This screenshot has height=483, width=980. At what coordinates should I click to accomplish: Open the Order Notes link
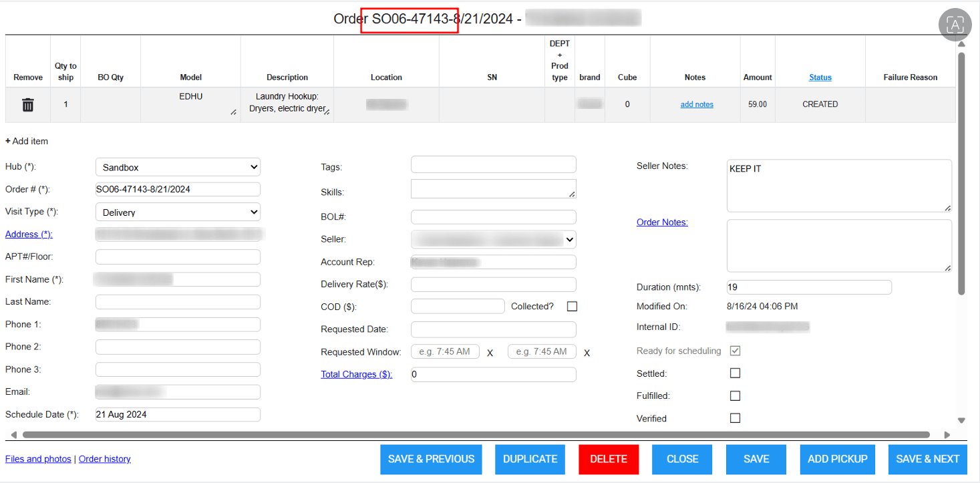pyautogui.click(x=661, y=222)
